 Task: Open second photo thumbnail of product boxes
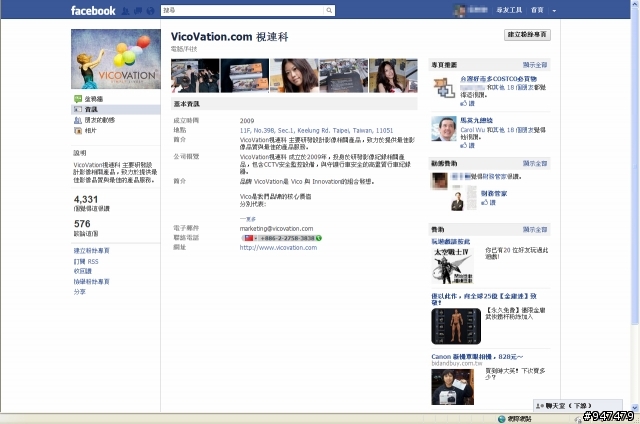244,75
